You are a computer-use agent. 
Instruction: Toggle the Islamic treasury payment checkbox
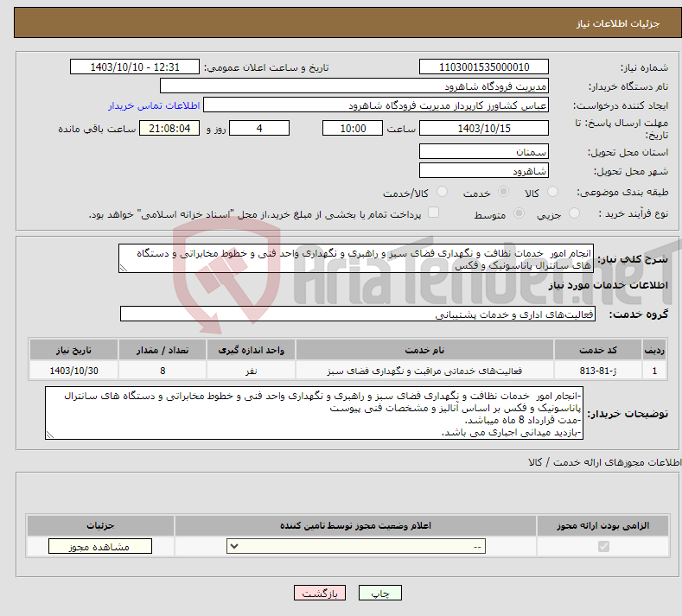(434, 213)
